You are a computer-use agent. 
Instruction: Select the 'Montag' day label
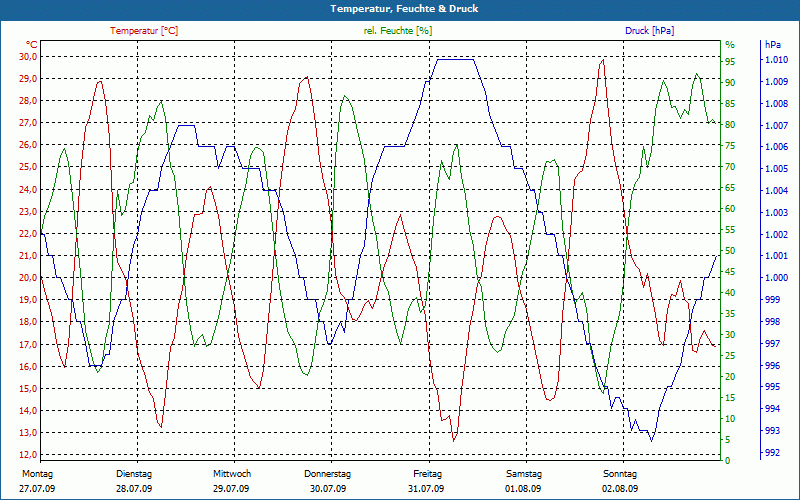pyautogui.click(x=37, y=474)
